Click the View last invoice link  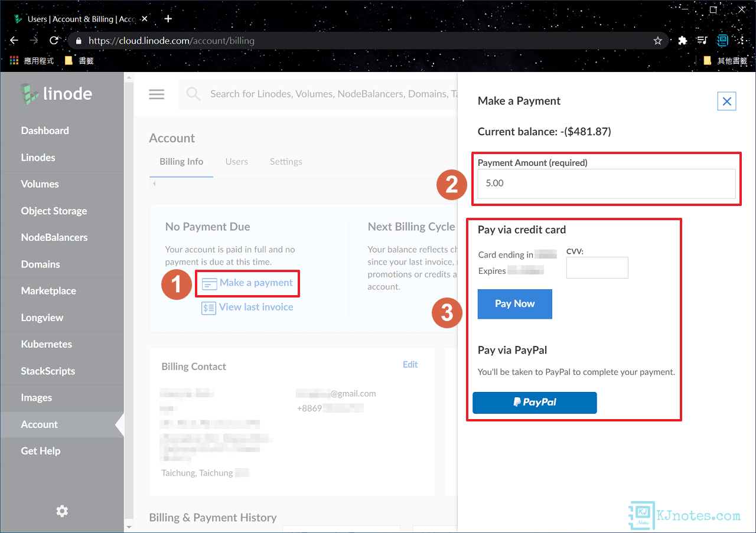pyautogui.click(x=256, y=308)
